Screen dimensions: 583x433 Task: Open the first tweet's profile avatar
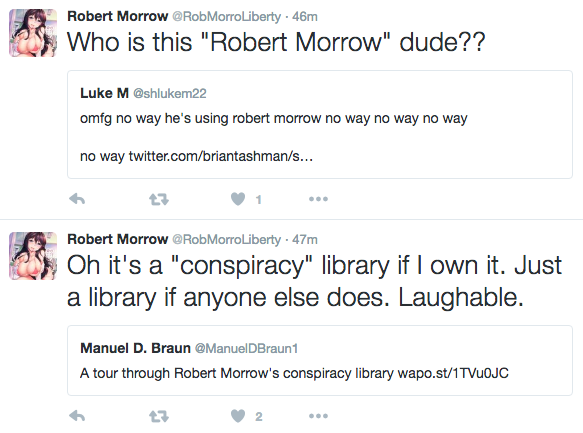click(x=33, y=33)
